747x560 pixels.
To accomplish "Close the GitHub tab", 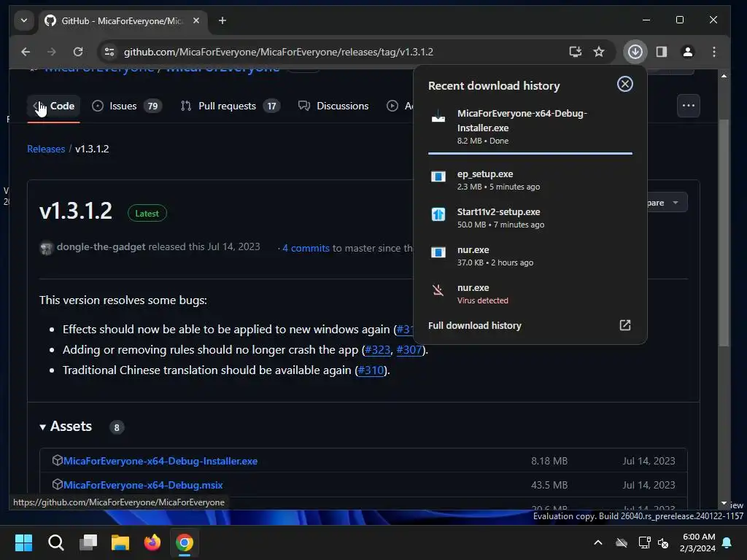I will (x=196, y=20).
